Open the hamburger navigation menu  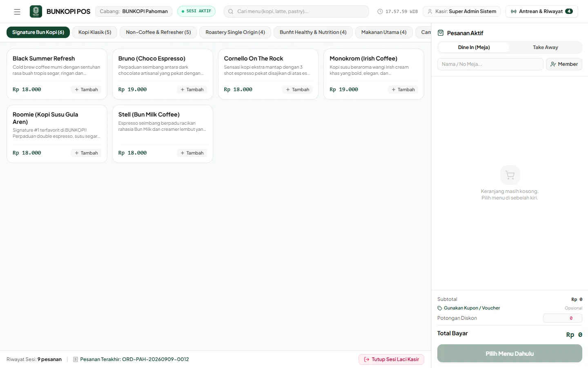(17, 11)
